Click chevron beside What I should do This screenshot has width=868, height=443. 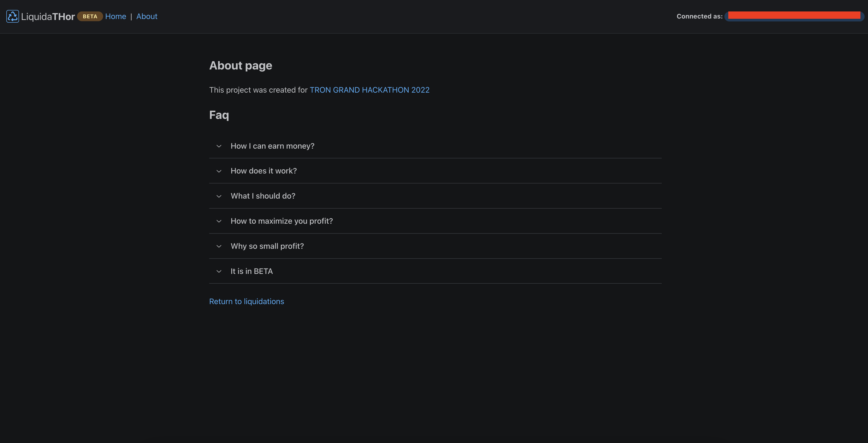coord(219,196)
